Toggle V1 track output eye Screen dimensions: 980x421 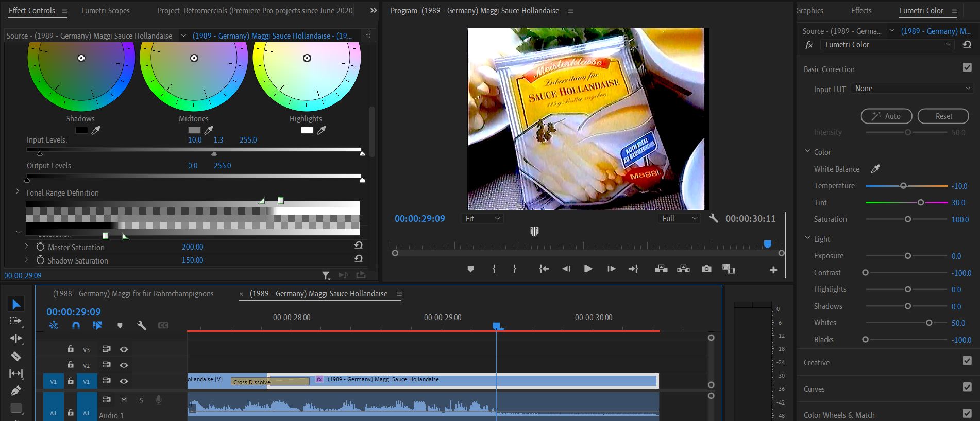click(124, 381)
